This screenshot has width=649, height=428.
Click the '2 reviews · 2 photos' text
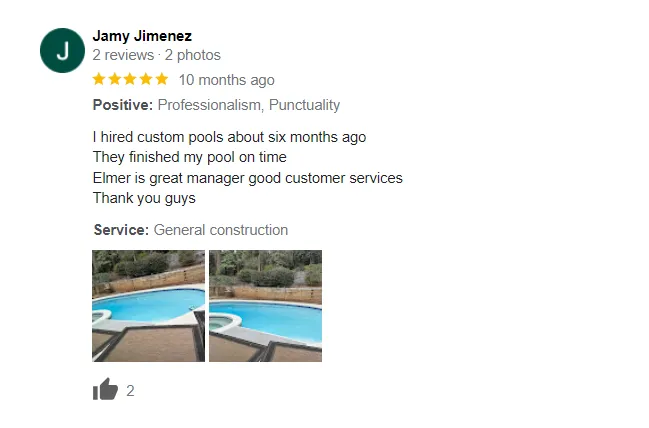tap(156, 55)
